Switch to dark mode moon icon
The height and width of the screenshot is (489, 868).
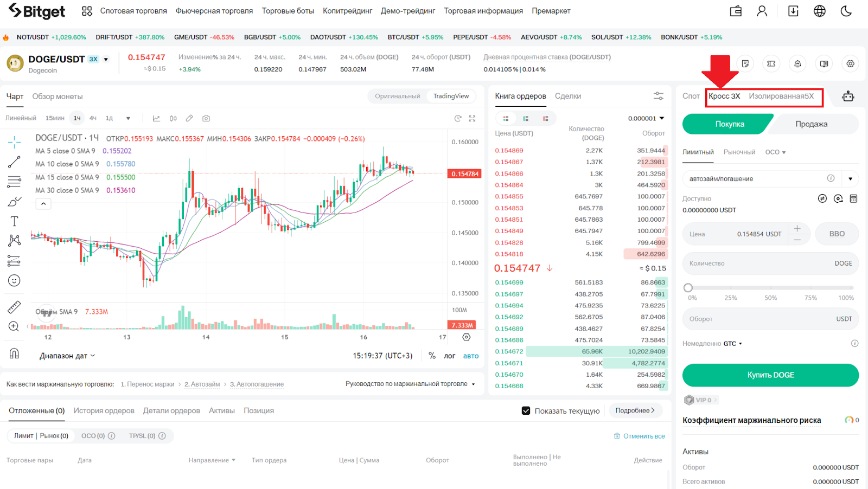846,11
